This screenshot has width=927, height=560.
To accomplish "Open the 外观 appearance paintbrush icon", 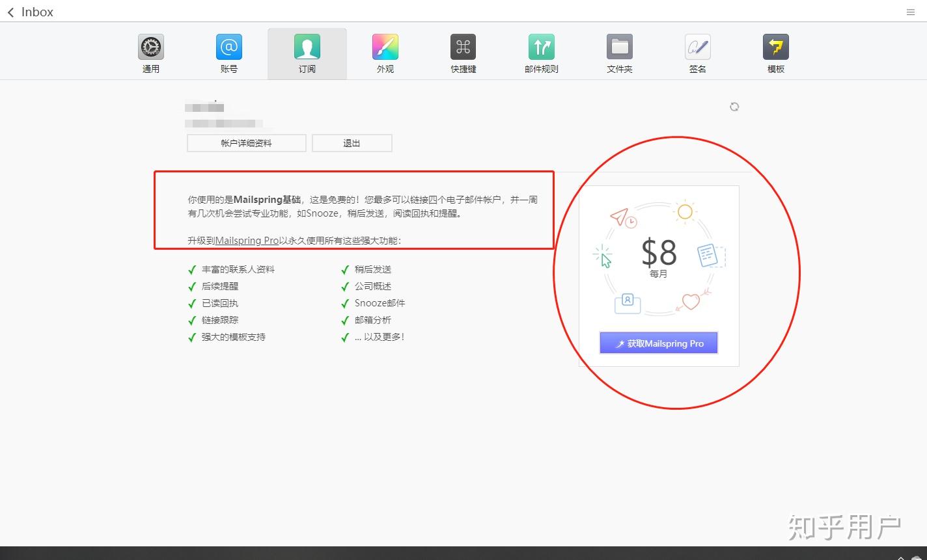I will (385, 47).
